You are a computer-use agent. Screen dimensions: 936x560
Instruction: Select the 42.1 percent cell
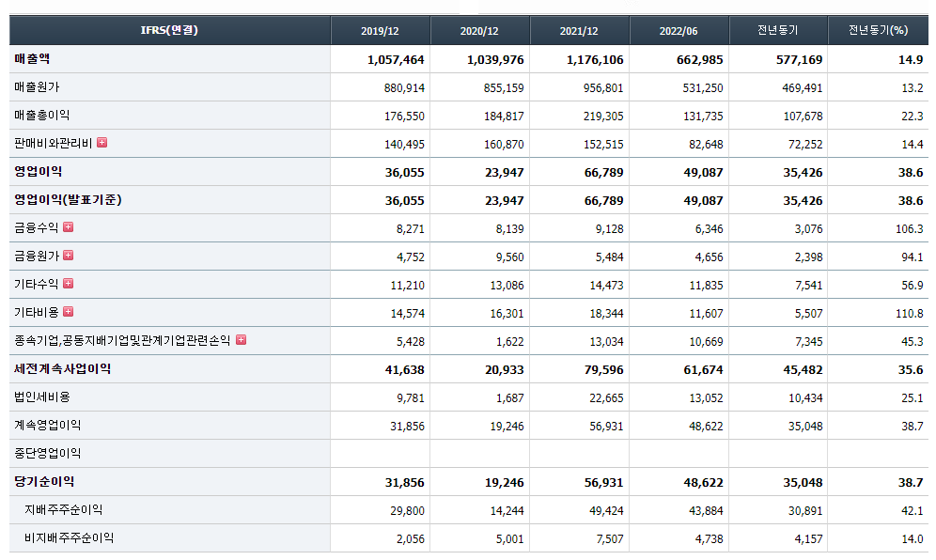[x=913, y=511]
